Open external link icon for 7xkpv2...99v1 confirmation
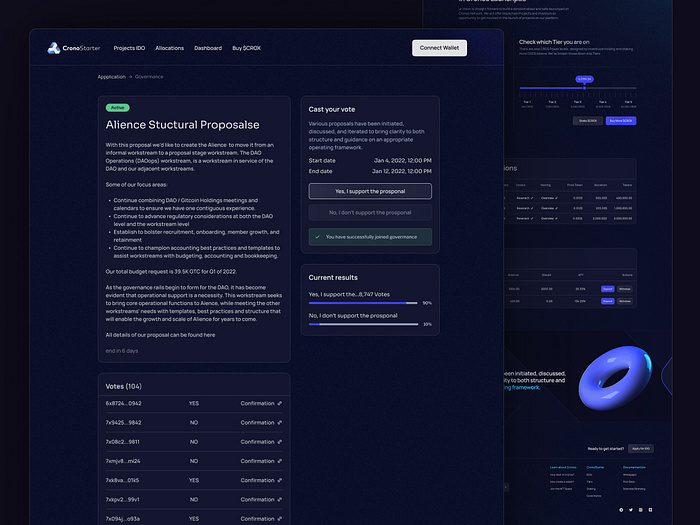 [x=279, y=499]
